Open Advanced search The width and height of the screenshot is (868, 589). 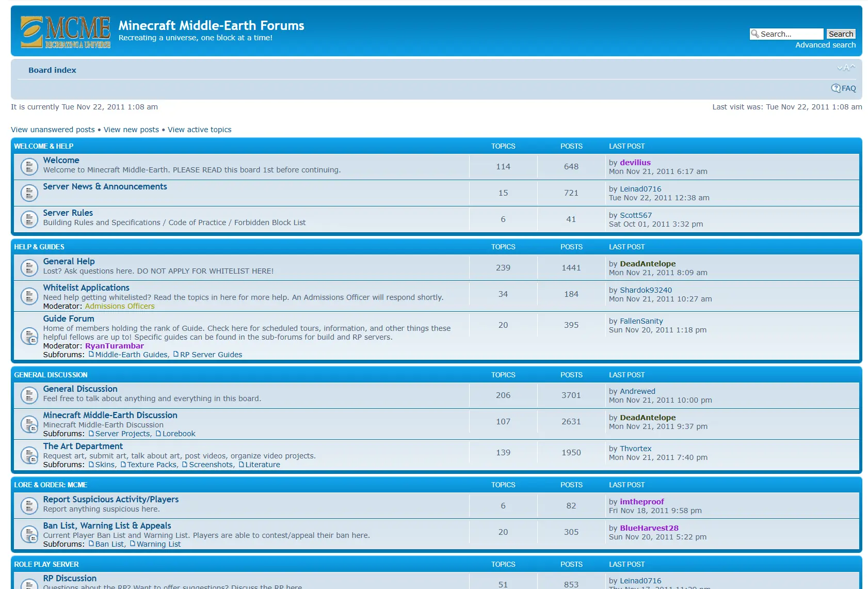pos(825,45)
